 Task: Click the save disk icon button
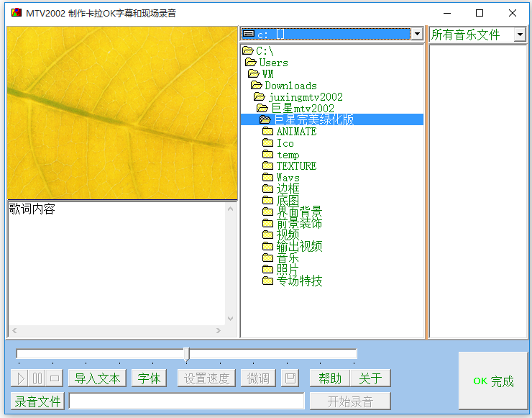pyautogui.click(x=290, y=378)
